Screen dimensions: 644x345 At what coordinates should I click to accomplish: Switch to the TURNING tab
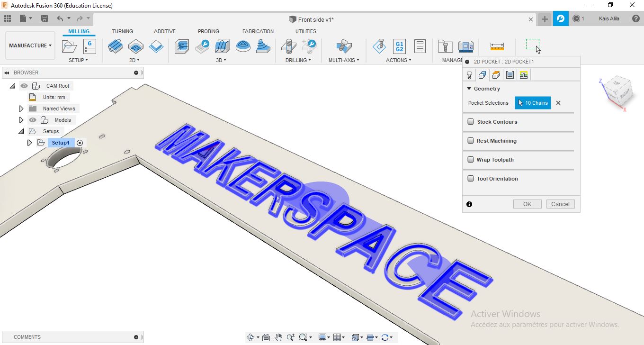tap(123, 31)
